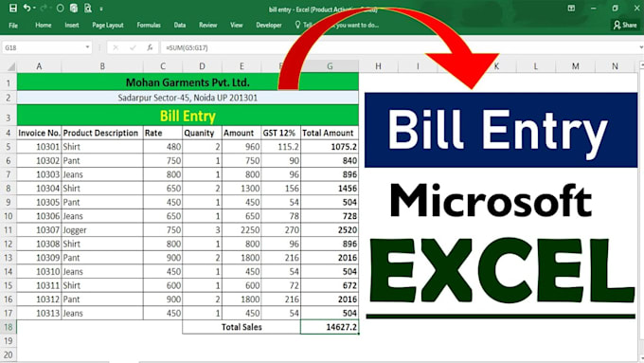Click the formula bar showing =SUM(G5:G17)
The width and height of the screenshot is (644, 363).
tap(399, 47)
